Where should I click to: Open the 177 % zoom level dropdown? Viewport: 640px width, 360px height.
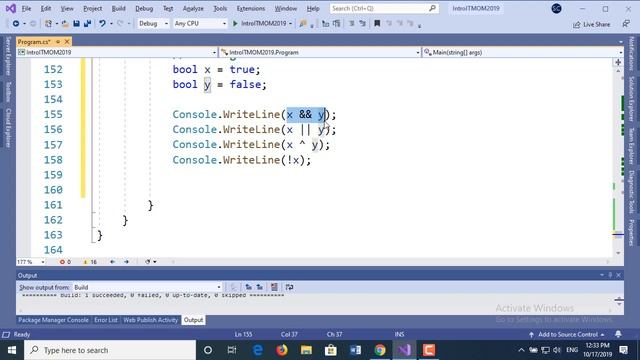point(31,262)
